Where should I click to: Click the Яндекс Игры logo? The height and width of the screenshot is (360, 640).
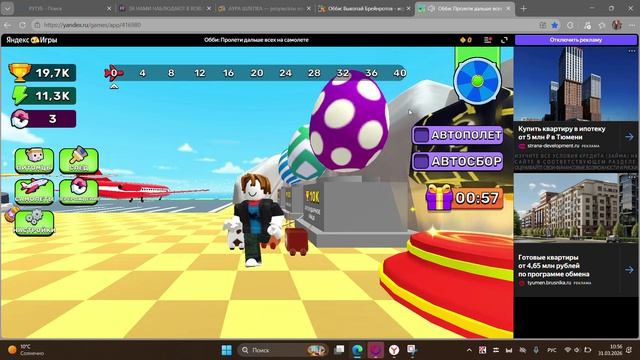click(32, 40)
